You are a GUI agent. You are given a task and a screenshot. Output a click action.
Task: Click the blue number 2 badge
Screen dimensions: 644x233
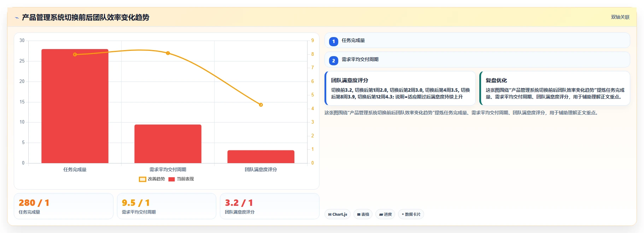click(x=333, y=61)
